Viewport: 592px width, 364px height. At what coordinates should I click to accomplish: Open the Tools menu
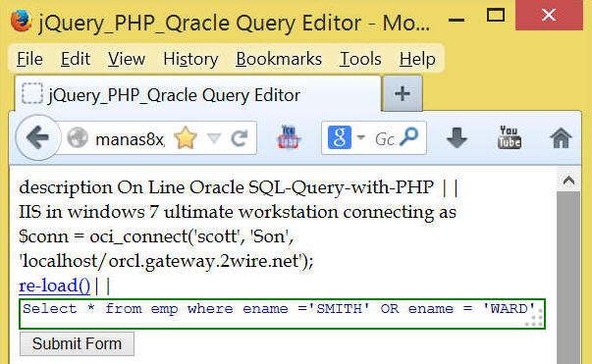360,59
